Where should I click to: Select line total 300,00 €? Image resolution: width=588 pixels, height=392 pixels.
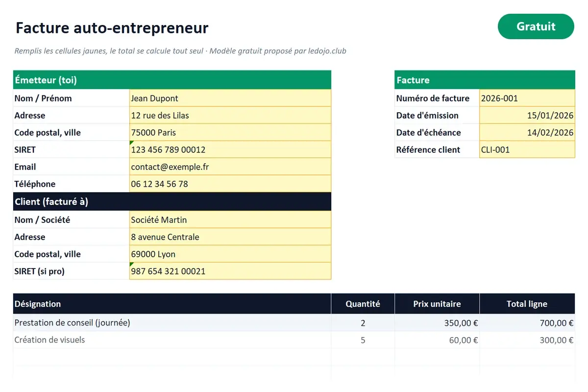click(x=527, y=340)
